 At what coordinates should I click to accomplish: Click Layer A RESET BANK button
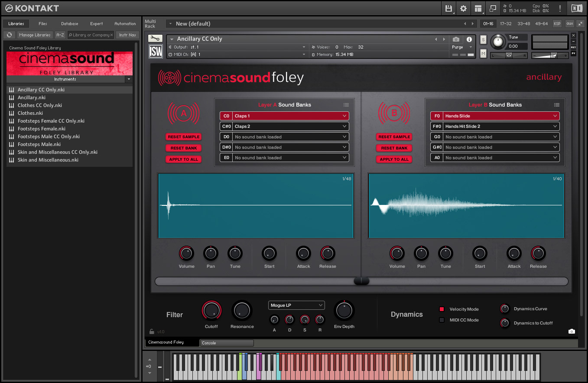pyautogui.click(x=183, y=148)
